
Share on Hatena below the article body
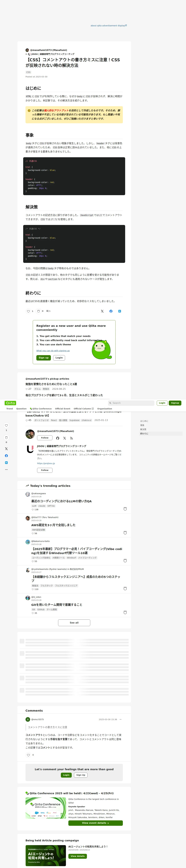120,311
